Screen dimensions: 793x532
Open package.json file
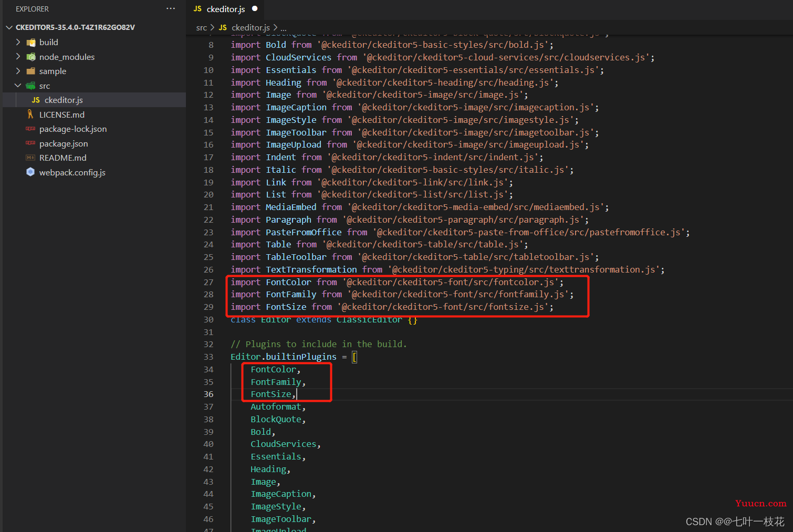tap(64, 143)
